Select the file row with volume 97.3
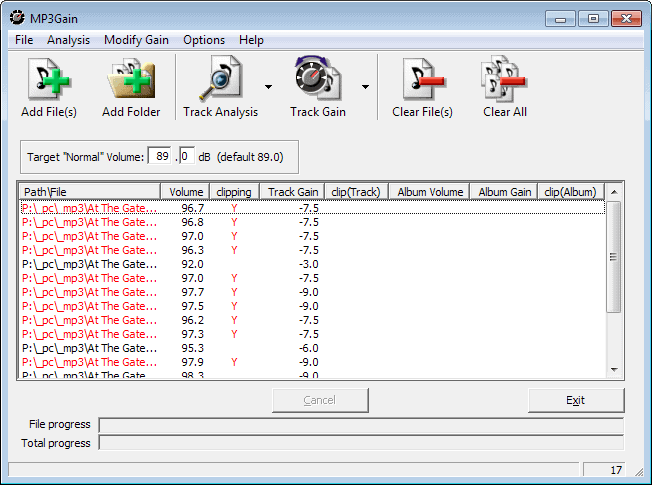 click(x=313, y=334)
